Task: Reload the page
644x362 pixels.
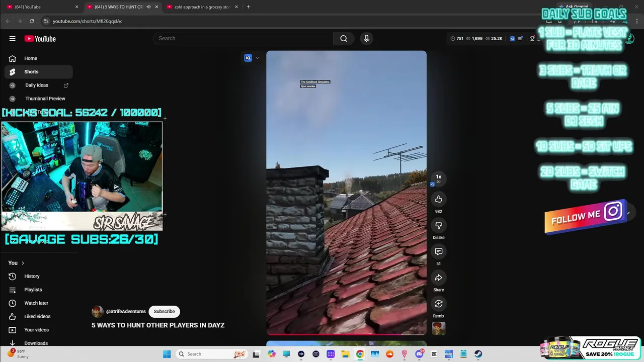Action: click(32, 21)
